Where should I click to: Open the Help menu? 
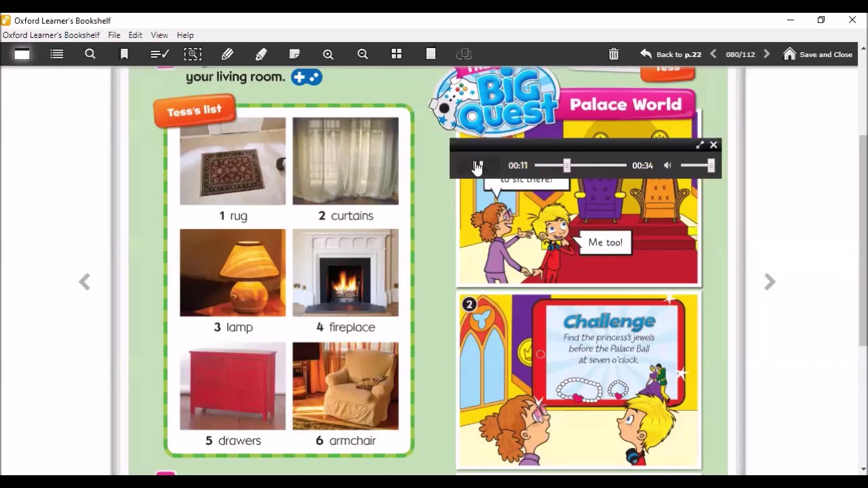[x=185, y=35]
